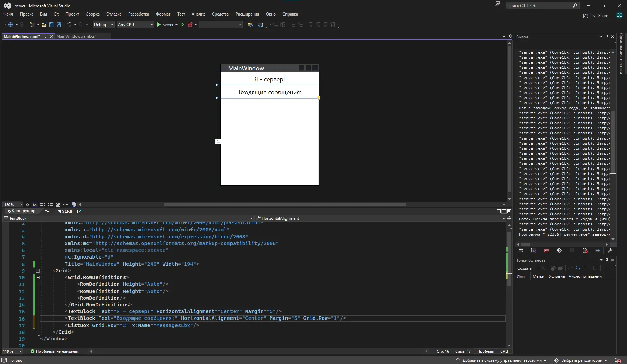This screenshot has width=627, height=364.
Task: Open the designer 150% zoom dropdown
Action: click(21, 205)
